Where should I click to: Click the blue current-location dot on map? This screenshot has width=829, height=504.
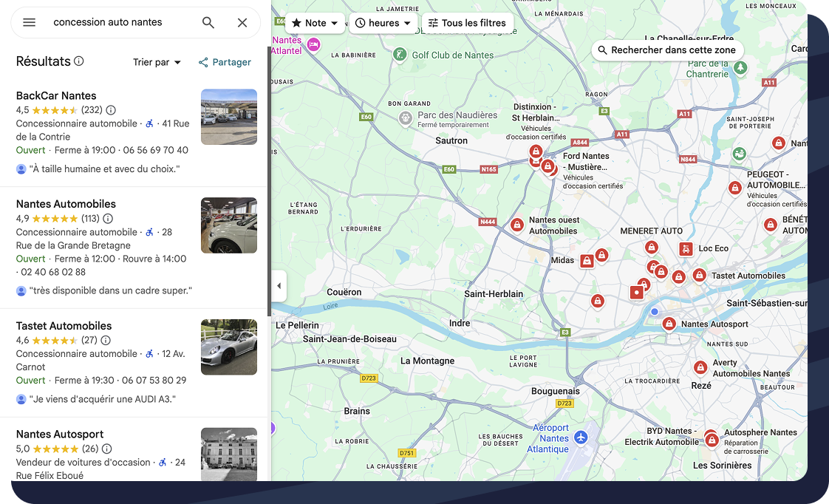coord(655,312)
